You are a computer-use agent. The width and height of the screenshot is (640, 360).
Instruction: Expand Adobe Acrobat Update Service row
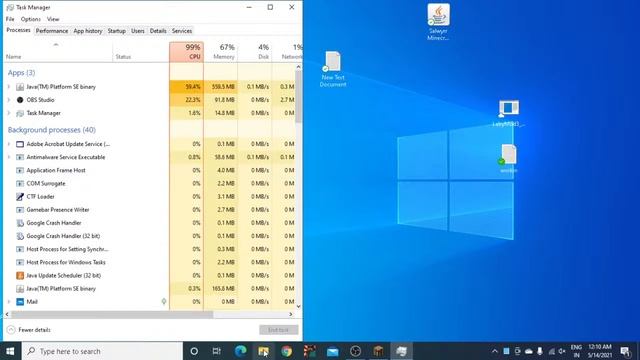(9, 144)
